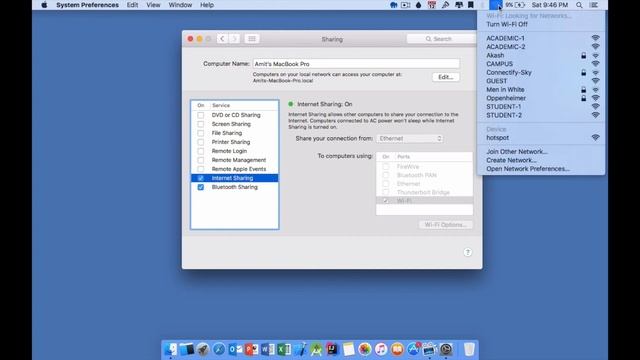640x360 pixels.
Task: Click Computer Name text field
Action: pos(356,64)
